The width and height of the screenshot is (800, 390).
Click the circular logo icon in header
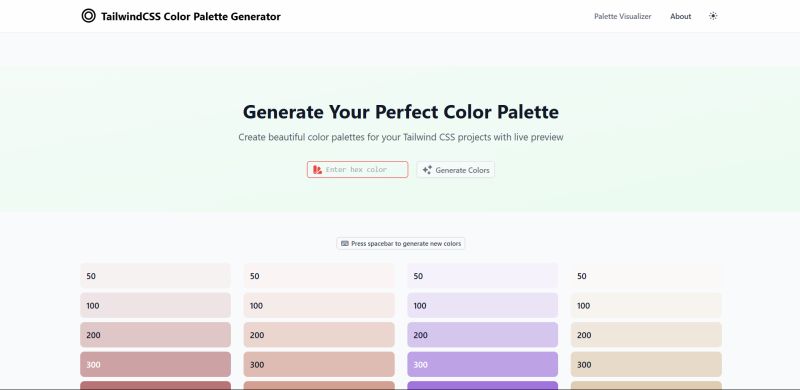click(x=88, y=16)
